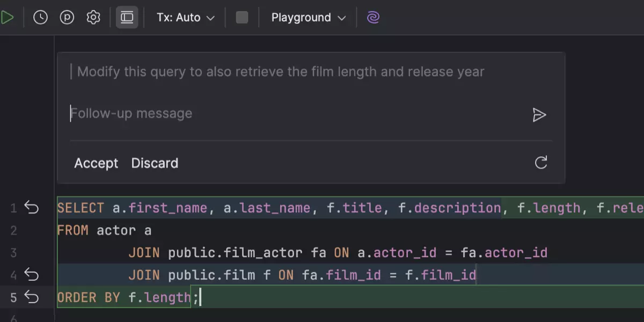Screen dimensions: 644x322
Task: Send the follow-up message with the arrow icon
Action: [539, 115]
